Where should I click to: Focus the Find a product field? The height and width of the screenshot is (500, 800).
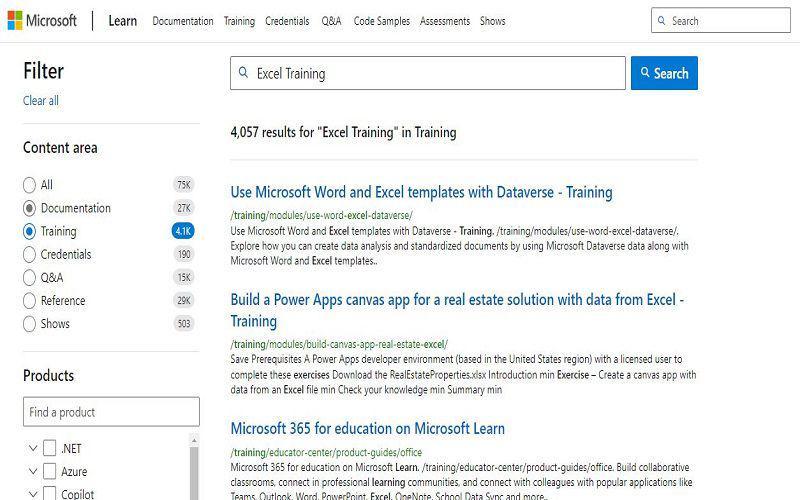point(111,412)
